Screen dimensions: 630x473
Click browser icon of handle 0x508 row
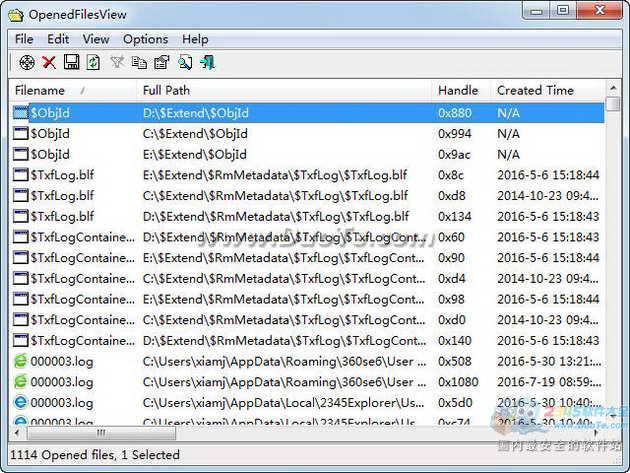point(20,361)
